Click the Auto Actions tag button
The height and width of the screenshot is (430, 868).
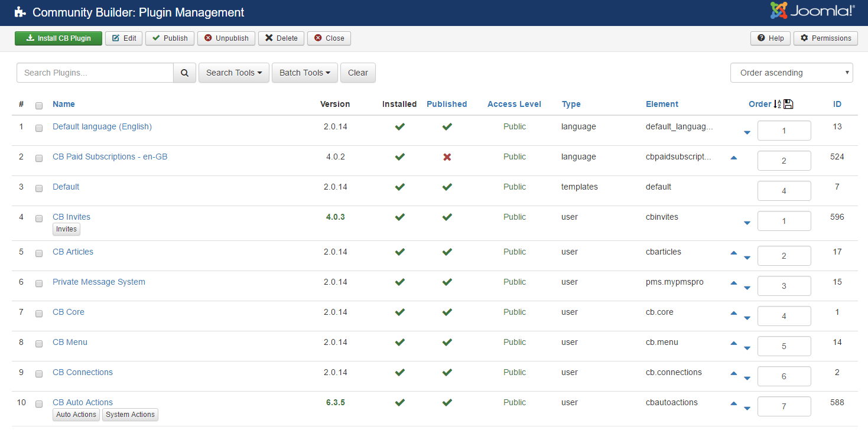click(76, 415)
